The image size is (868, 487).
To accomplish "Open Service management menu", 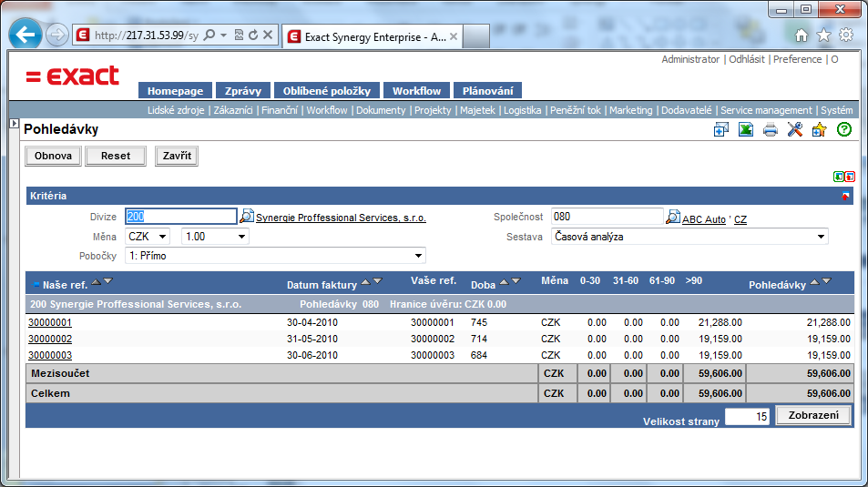I will click(766, 110).
